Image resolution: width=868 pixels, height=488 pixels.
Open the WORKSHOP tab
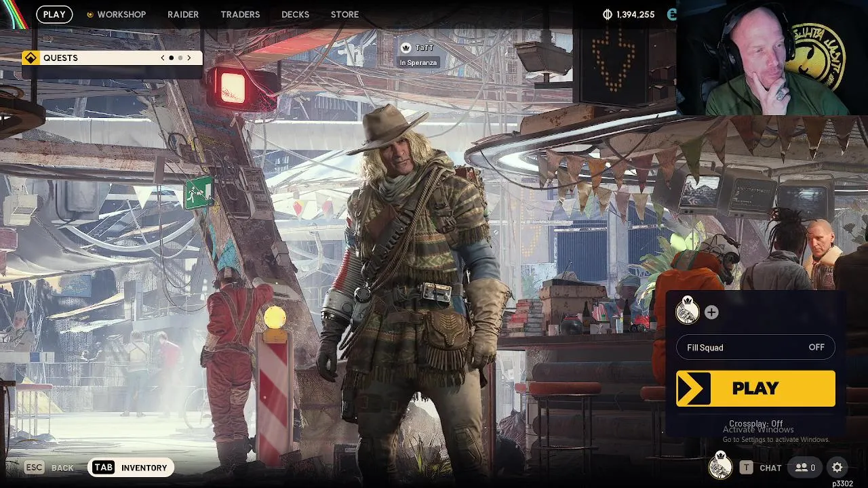tap(121, 14)
